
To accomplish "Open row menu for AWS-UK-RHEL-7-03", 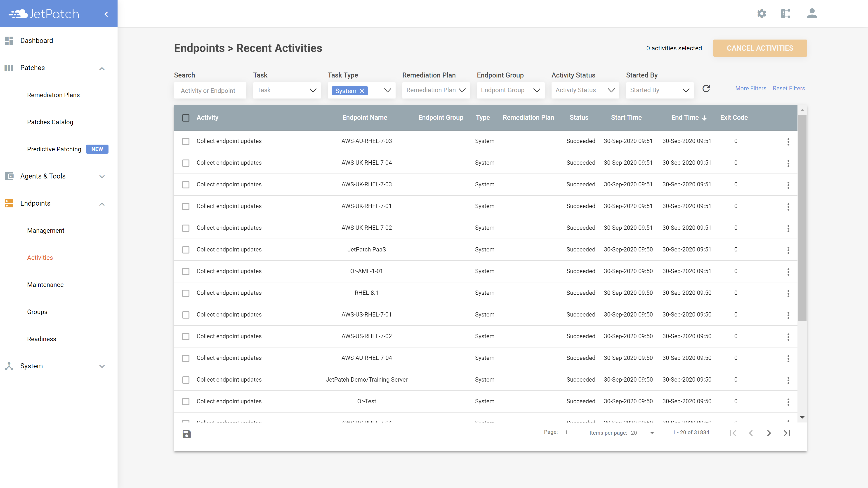I will pos(788,185).
